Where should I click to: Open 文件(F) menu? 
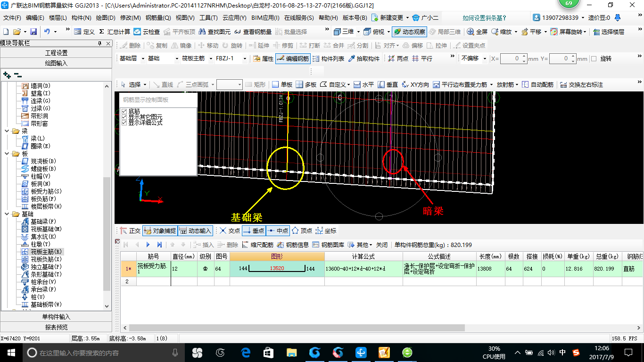coord(12,18)
